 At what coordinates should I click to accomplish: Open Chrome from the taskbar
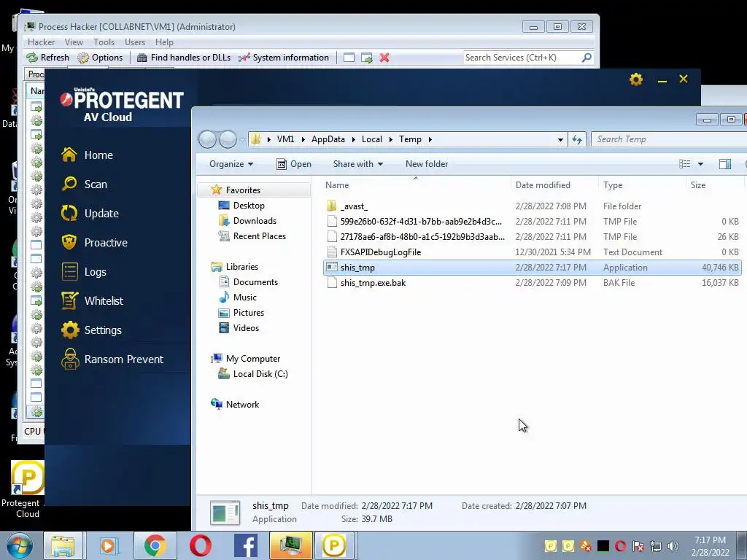click(x=155, y=545)
